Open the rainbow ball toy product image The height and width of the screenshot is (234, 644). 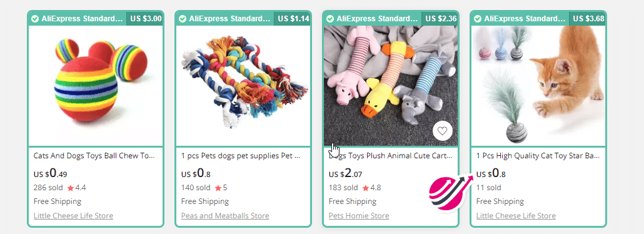[96, 86]
